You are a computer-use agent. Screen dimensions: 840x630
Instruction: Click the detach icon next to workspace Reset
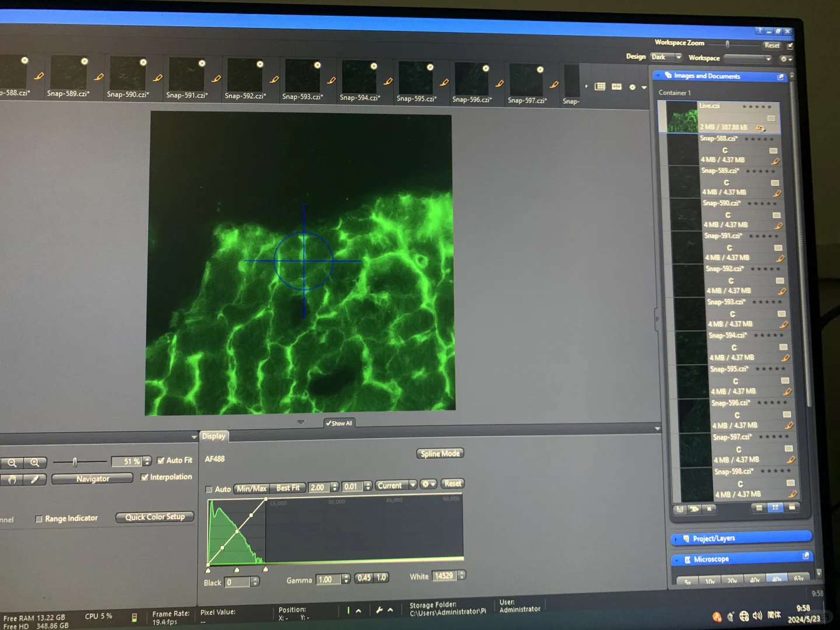point(790,45)
